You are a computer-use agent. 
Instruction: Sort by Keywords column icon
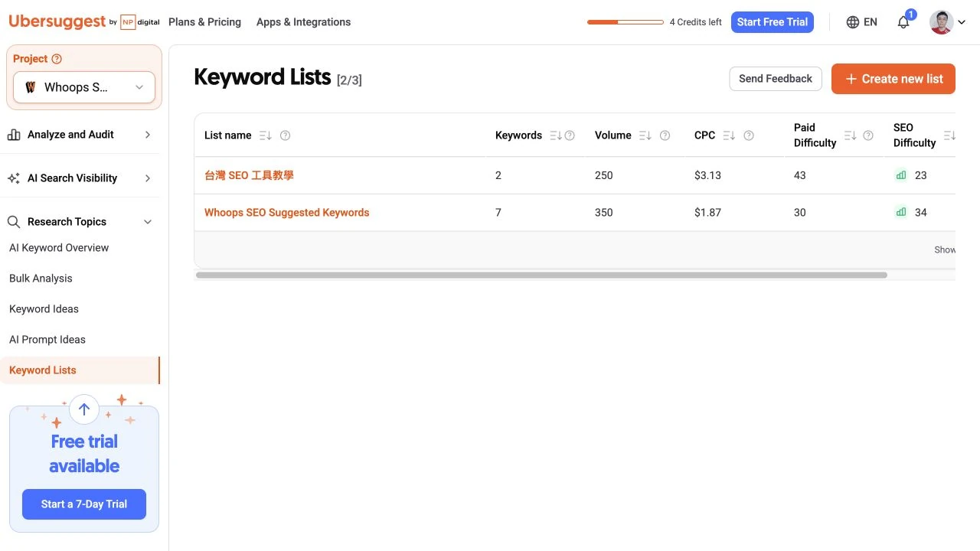click(556, 135)
